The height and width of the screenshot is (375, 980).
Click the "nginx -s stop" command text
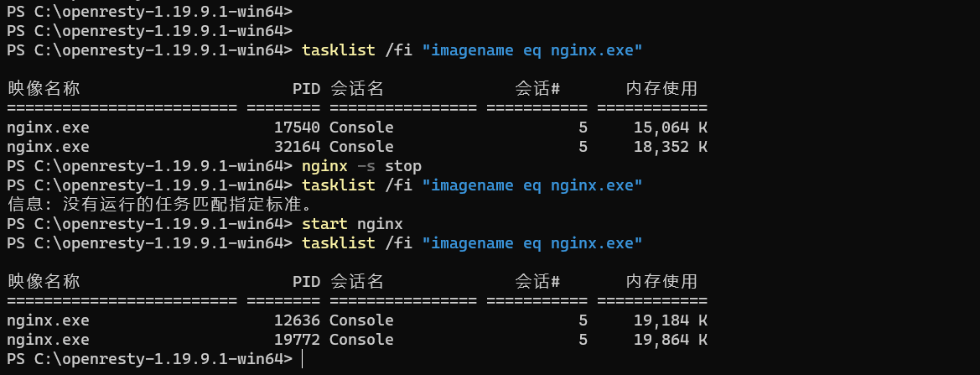[361, 166]
